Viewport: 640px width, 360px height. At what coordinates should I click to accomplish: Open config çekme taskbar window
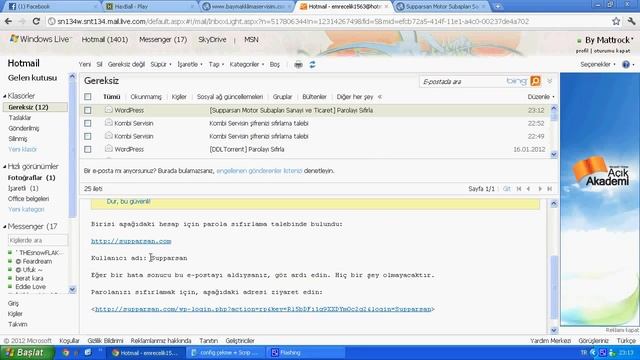tap(226, 353)
